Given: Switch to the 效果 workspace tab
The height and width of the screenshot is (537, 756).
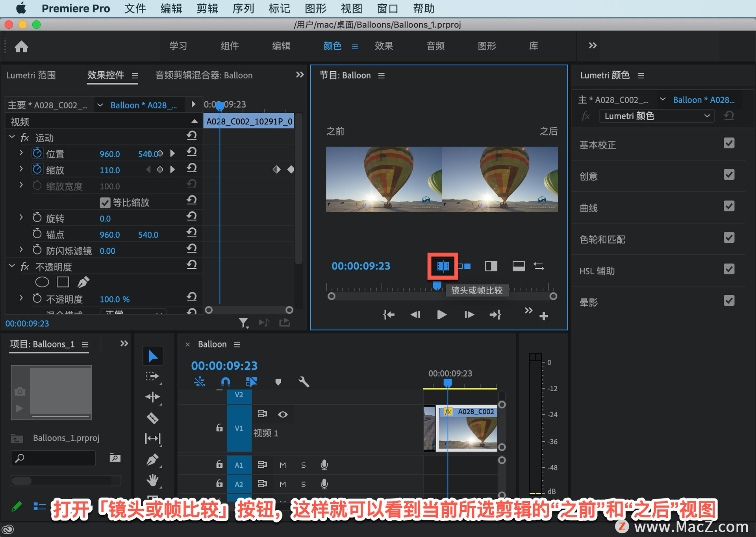Looking at the screenshot, I should 384,46.
